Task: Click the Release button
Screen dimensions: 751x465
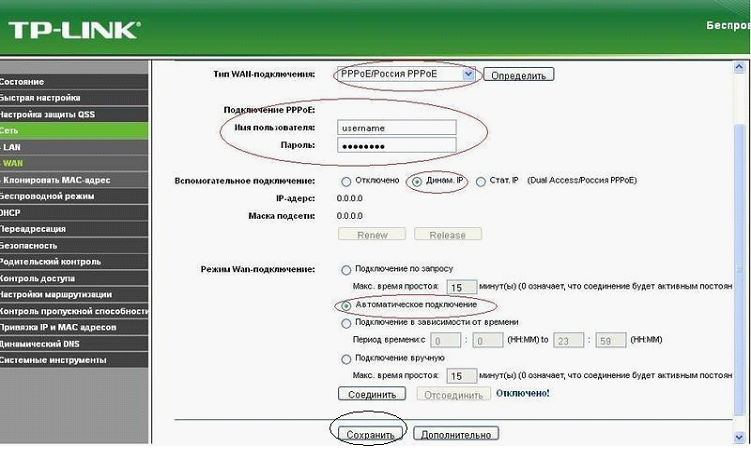Action: point(448,235)
